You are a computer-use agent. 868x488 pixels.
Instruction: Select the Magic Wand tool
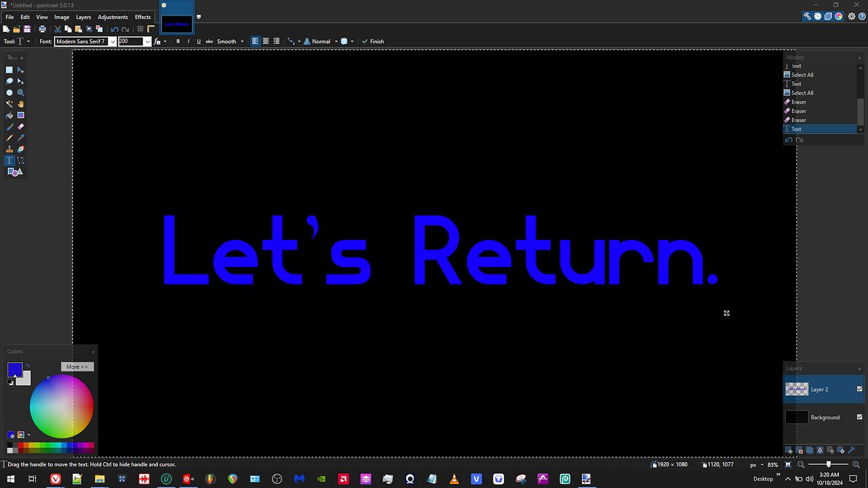pos(9,104)
